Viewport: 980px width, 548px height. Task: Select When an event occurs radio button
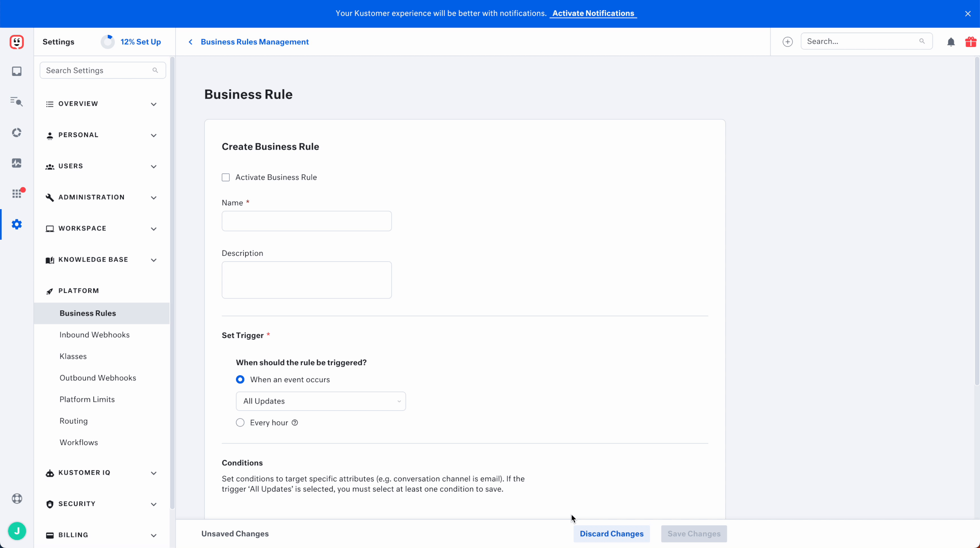pyautogui.click(x=240, y=380)
